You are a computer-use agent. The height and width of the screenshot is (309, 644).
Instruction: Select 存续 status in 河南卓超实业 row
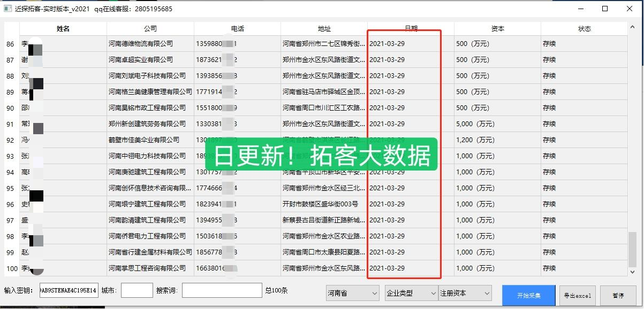[x=584, y=60]
